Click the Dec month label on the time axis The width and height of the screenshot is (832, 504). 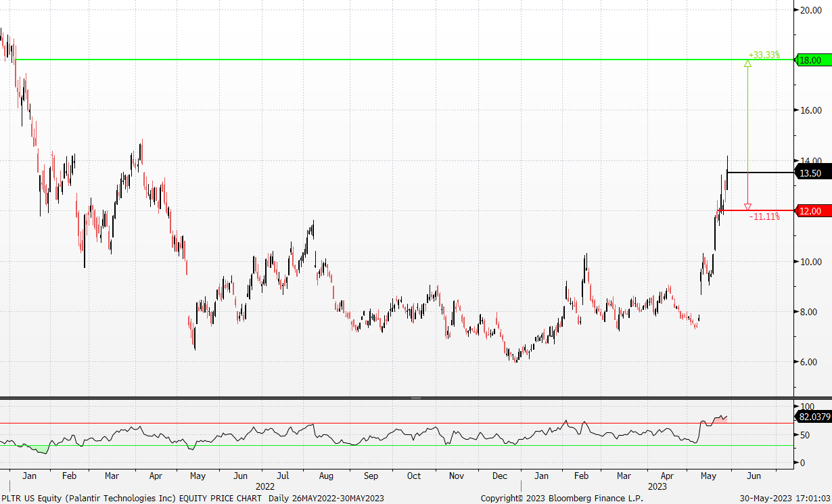pyautogui.click(x=500, y=476)
